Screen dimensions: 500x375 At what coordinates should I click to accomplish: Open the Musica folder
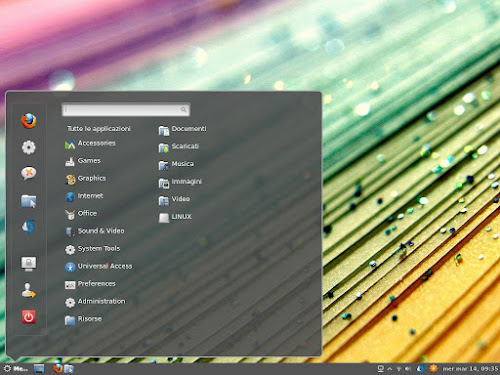[x=176, y=164]
